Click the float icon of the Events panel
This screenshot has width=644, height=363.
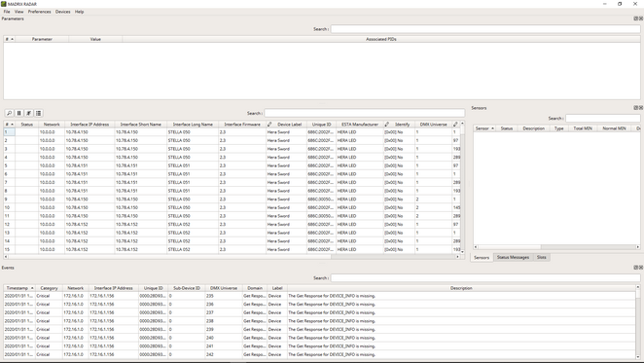click(636, 268)
